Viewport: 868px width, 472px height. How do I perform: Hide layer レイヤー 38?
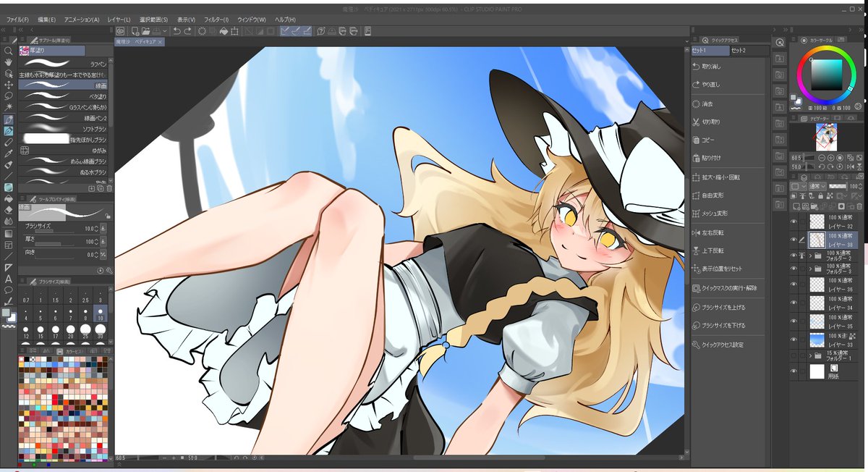point(794,240)
